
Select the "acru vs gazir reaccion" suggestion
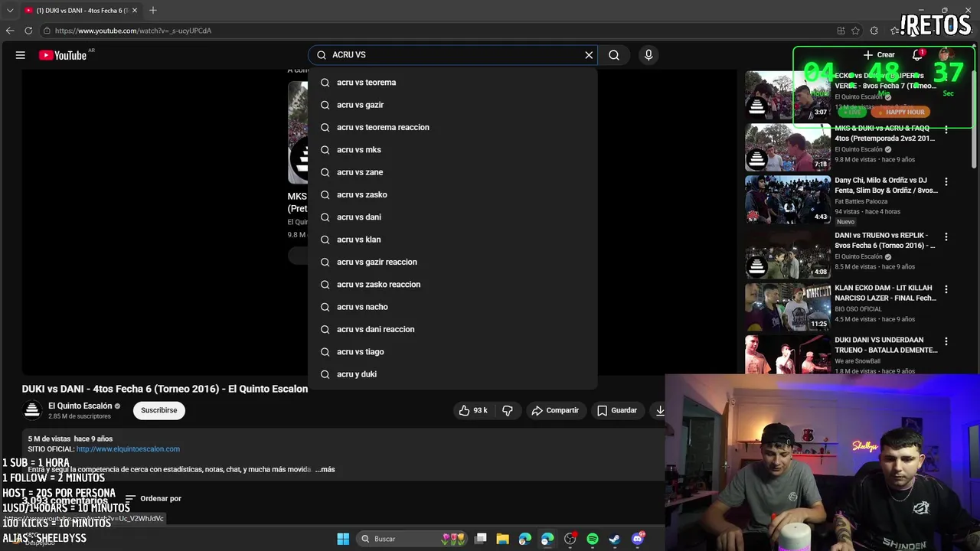point(452,262)
